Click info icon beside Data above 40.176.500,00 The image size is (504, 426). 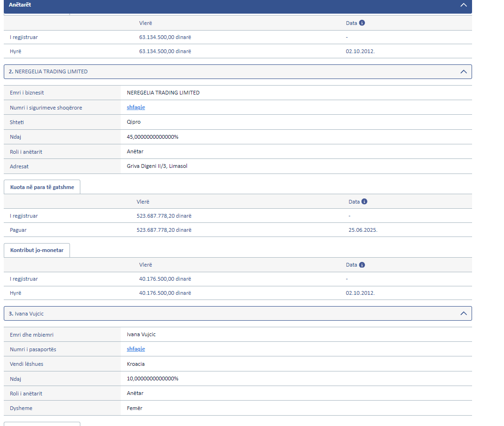(362, 265)
